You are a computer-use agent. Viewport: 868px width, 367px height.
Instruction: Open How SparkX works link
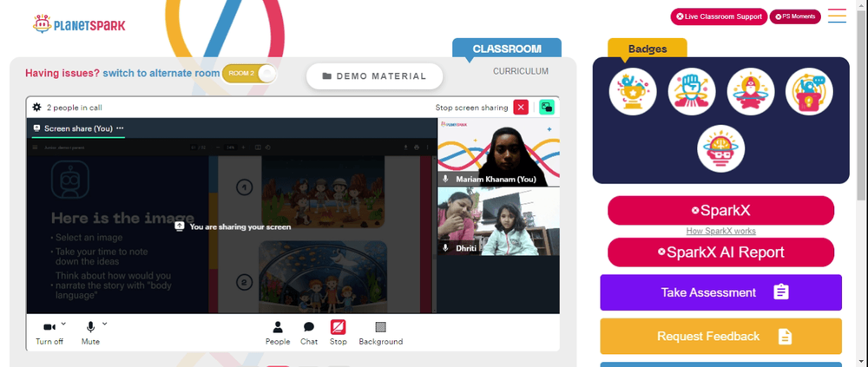(x=720, y=231)
